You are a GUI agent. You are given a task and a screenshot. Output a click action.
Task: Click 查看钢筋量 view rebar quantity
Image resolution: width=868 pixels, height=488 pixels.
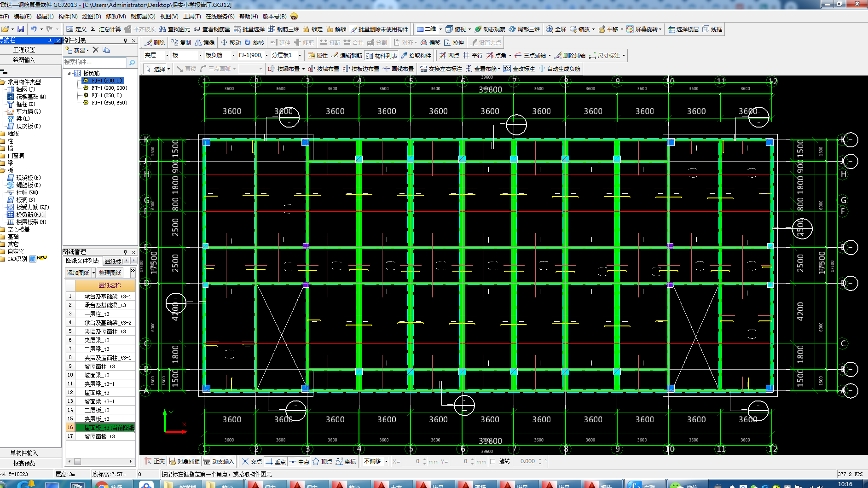[x=212, y=29]
